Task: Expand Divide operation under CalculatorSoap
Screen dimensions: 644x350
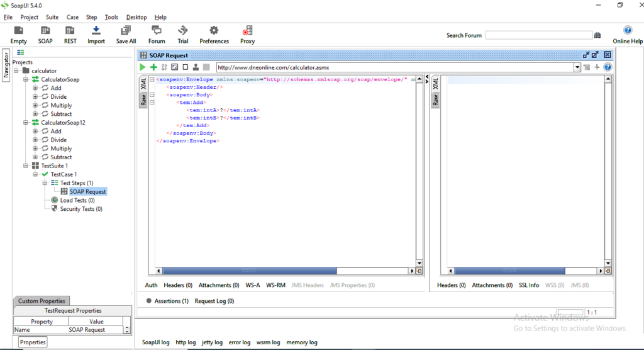Action: (35, 97)
